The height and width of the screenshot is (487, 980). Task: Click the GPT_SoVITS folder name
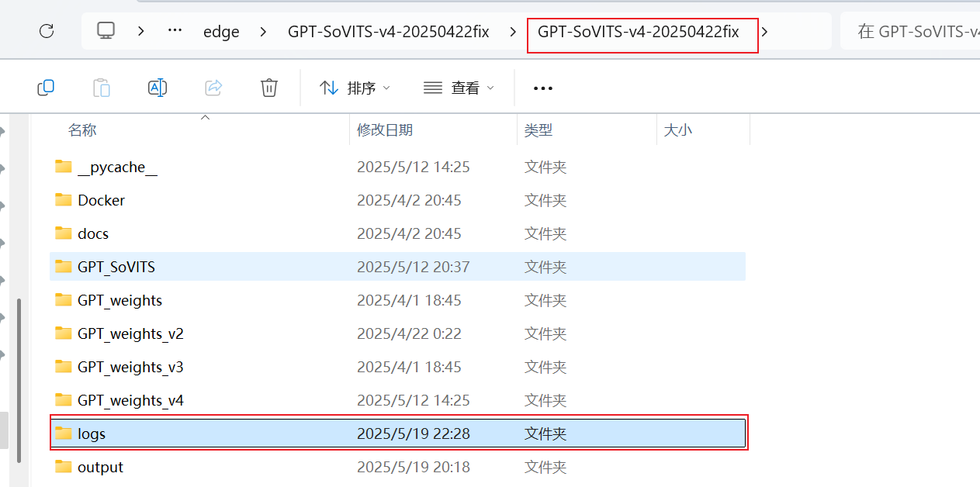pyautogui.click(x=116, y=267)
